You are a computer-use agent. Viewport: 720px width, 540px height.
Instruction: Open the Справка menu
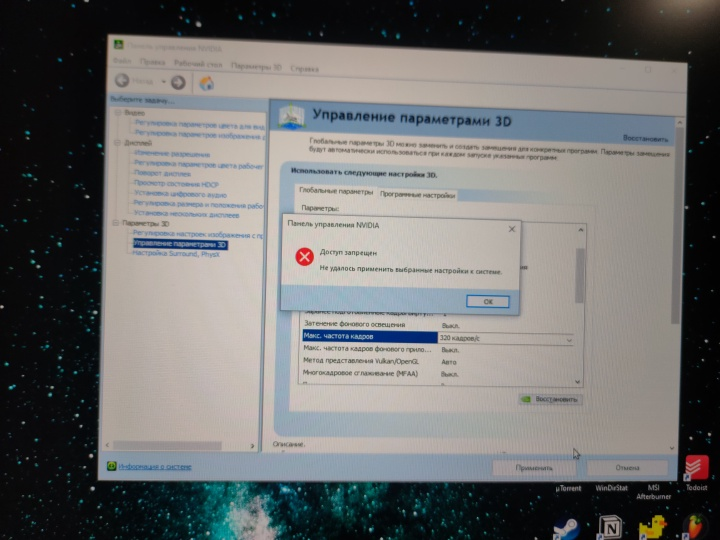[x=304, y=69]
